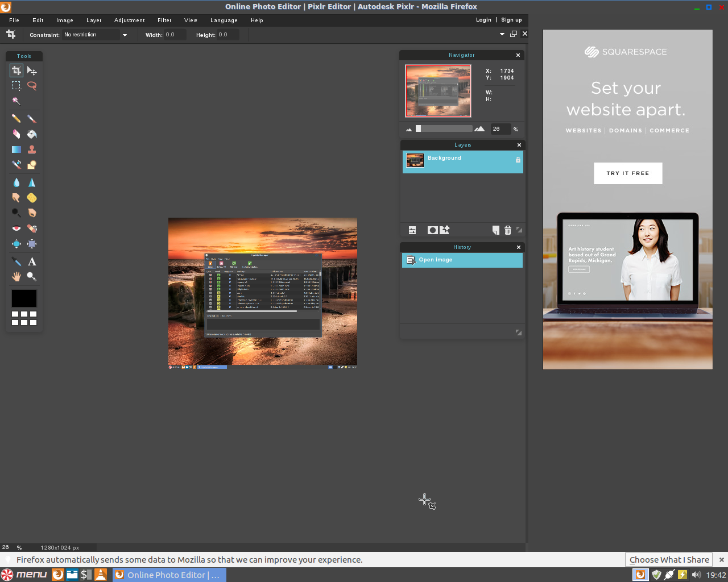Adjust the Navigator zoom slider handle
728x582 pixels.
(x=419, y=128)
